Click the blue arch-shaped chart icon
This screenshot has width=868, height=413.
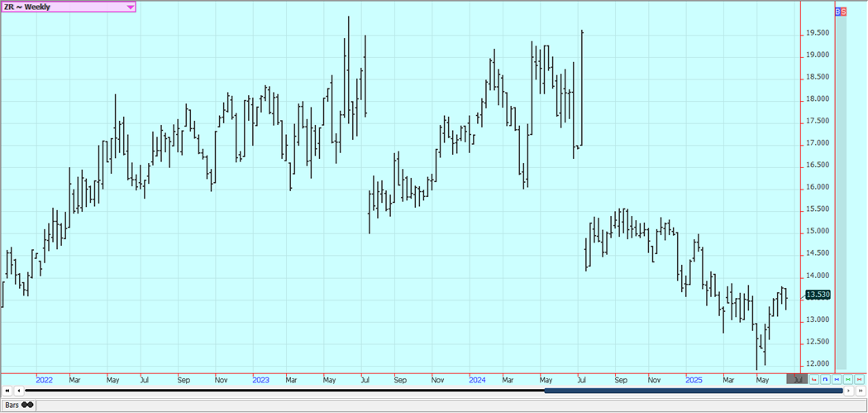point(825,380)
